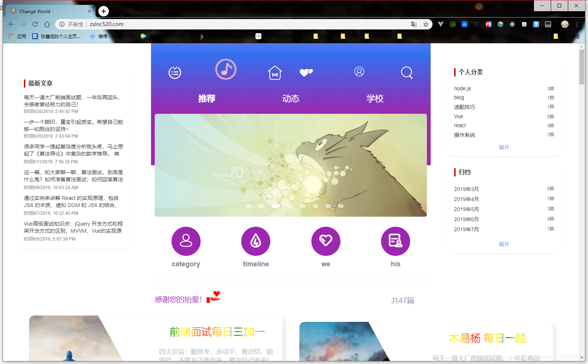Click the 感谢您的抬爱 heart-in-hand icon
The image size is (588, 364).
(214, 296)
